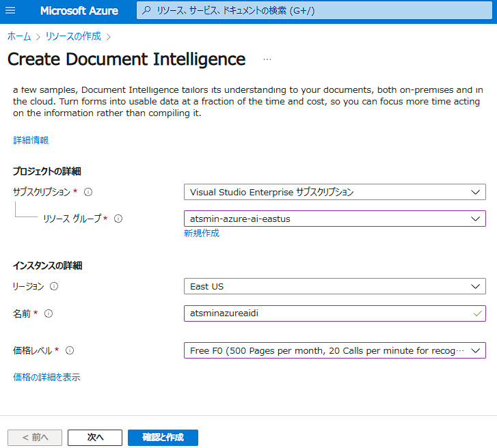Open the ellipsis menu beside the Create Document Intelligence title

267,59
